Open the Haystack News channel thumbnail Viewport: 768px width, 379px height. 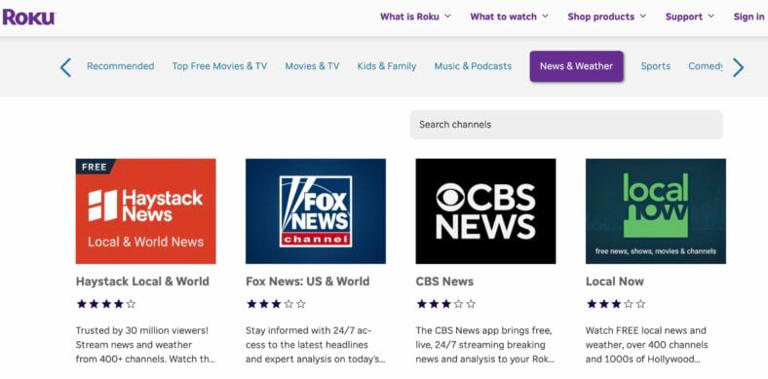[x=145, y=211]
